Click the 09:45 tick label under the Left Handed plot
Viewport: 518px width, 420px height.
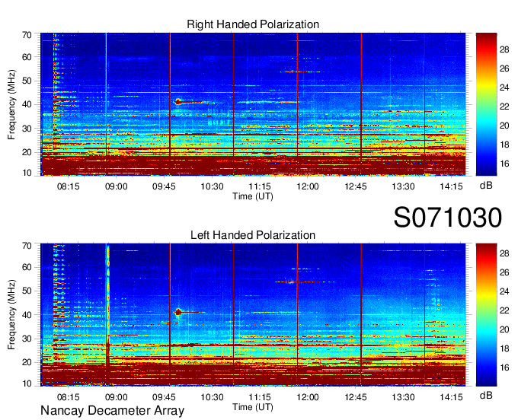164,397
